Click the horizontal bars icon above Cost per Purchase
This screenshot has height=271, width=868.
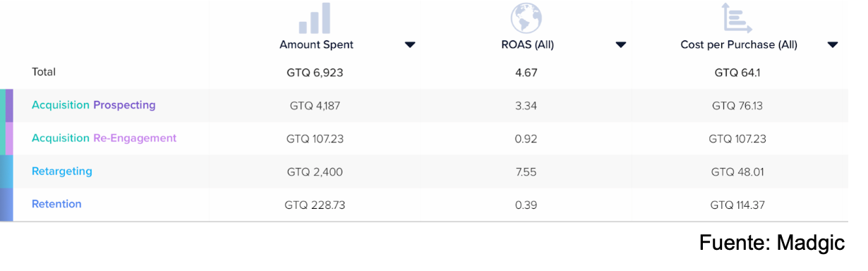click(737, 18)
